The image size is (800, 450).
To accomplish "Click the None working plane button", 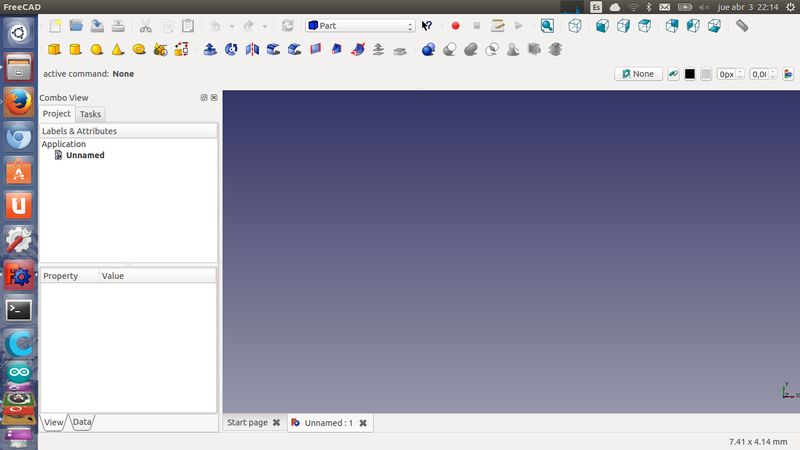I will pyautogui.click(x=638, y=74).
